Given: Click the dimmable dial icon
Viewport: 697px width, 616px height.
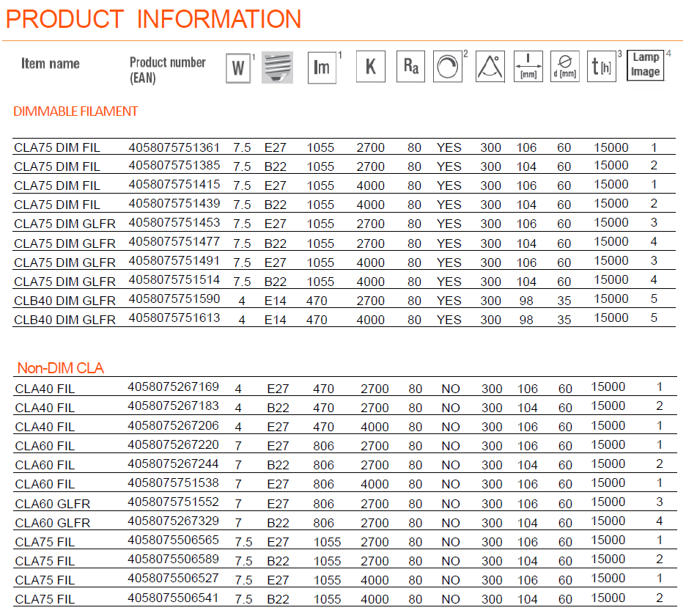Looking at the screenshot, I should tap(448, 67).
